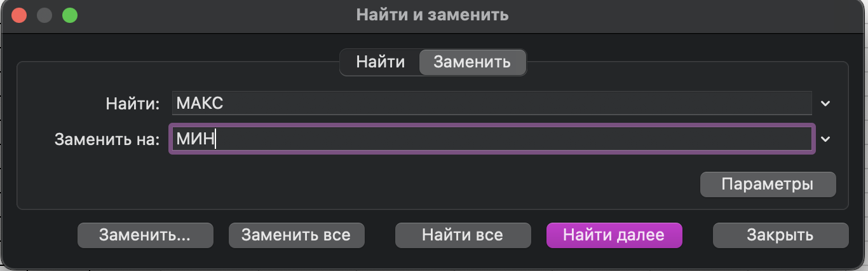868x271 pixels.
Task: Click the highlighted Найти далее button
Action: pyautogui.click(x=613, y=235)
